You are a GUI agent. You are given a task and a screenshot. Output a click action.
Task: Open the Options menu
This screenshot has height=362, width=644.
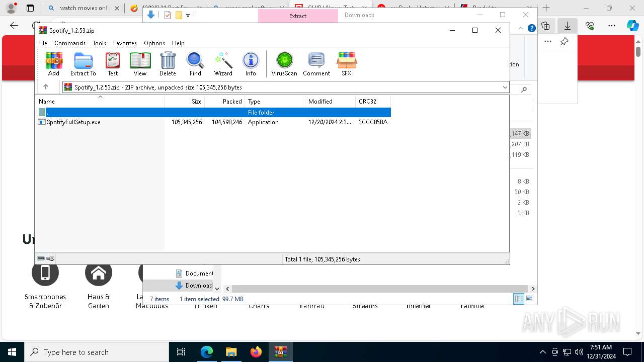pyautogui.click(x=154, y=43)
